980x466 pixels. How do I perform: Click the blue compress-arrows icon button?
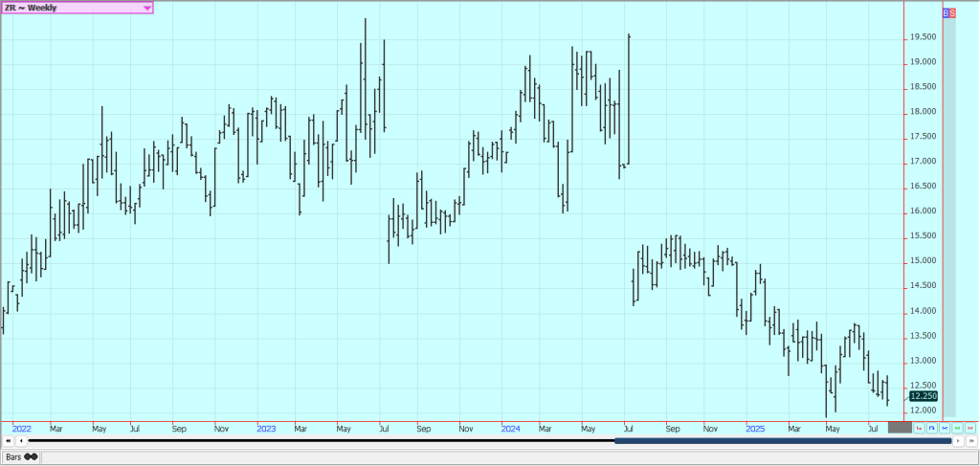click(945, 428)
